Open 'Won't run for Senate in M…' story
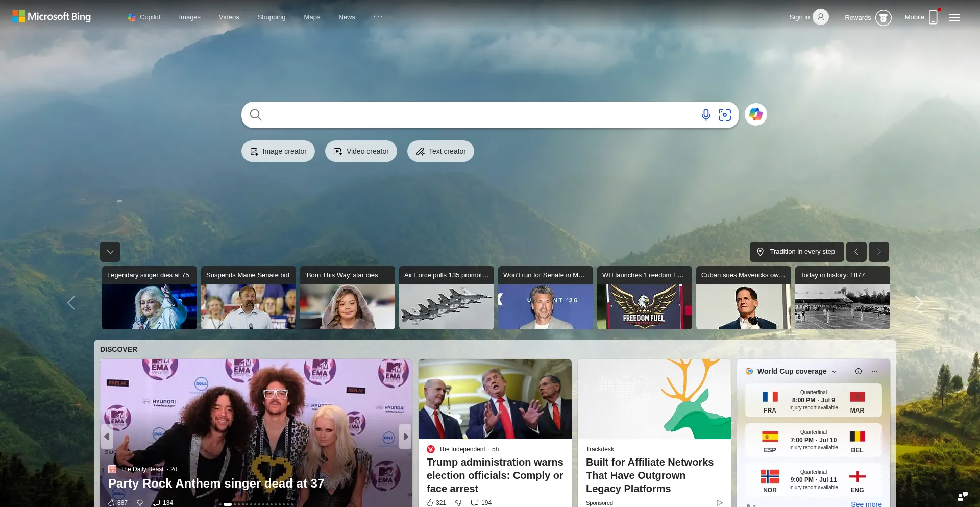This screenshot has width=980, height=507. 546,298
